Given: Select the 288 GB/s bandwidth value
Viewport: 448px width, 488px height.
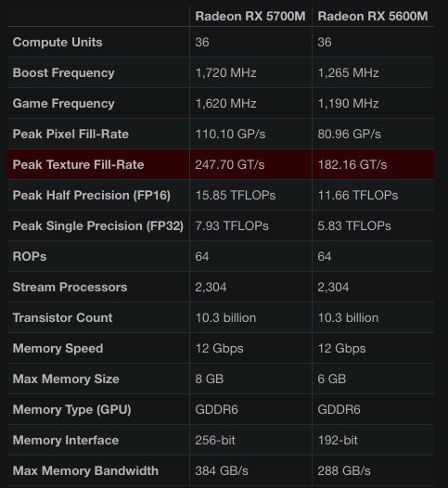Looking at the screenshot, I should [344, 471].
